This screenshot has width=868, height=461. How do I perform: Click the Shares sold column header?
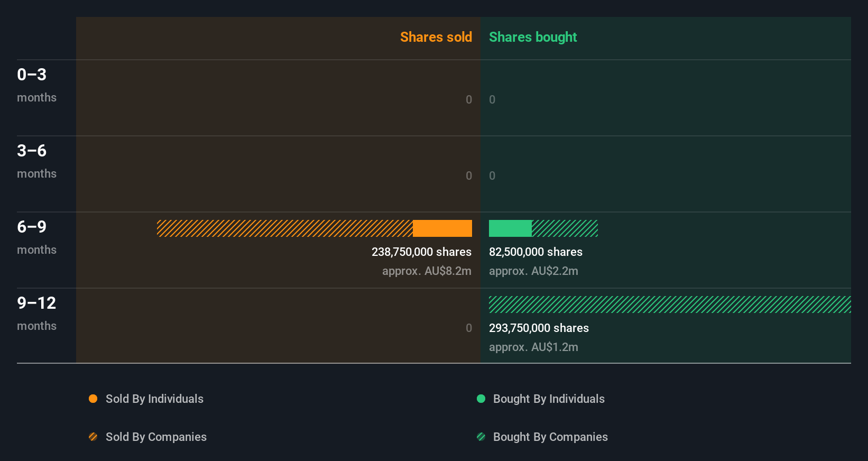coord(436,37)
